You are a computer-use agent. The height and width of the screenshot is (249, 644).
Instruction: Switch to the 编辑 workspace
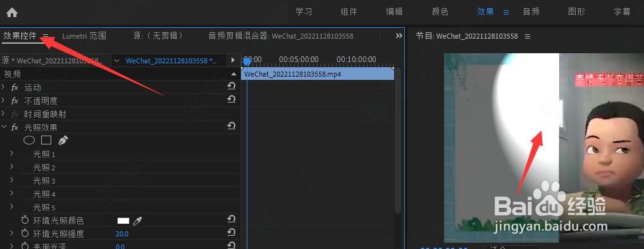[394, 11]
